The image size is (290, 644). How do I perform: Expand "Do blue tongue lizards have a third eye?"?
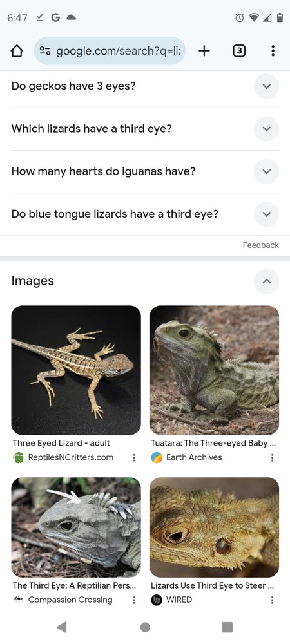coord(145,214)
